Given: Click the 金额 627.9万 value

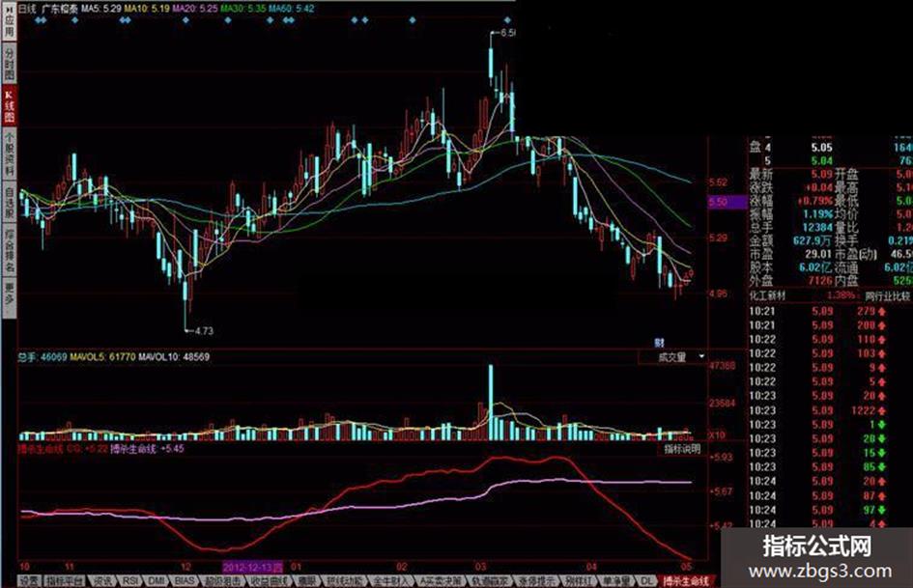Looking at the screenshot, I should click(813, 240).
